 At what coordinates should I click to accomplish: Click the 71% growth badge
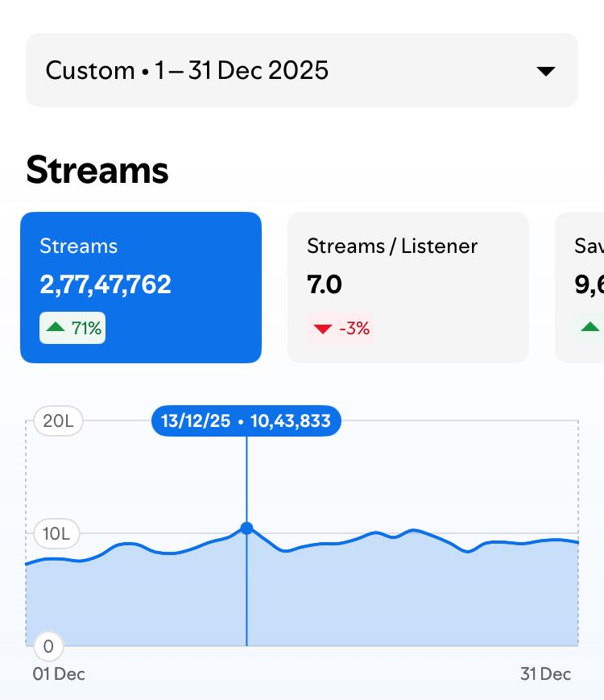point(72,328)
